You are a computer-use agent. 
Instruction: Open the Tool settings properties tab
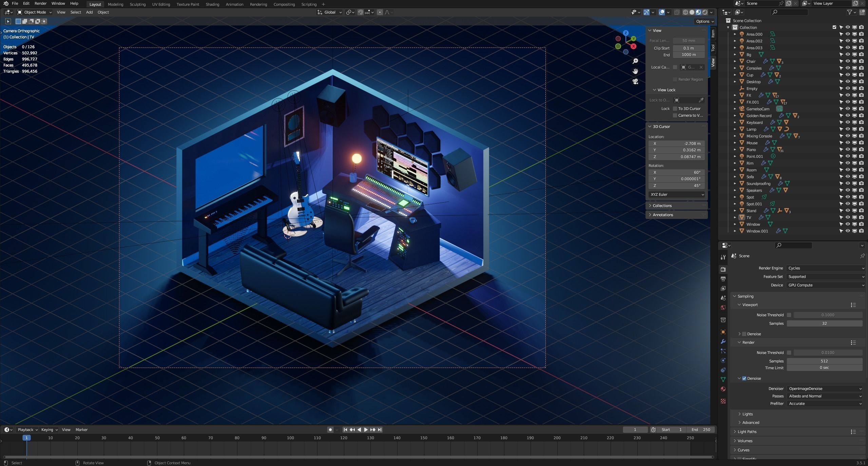pos(723,257)
